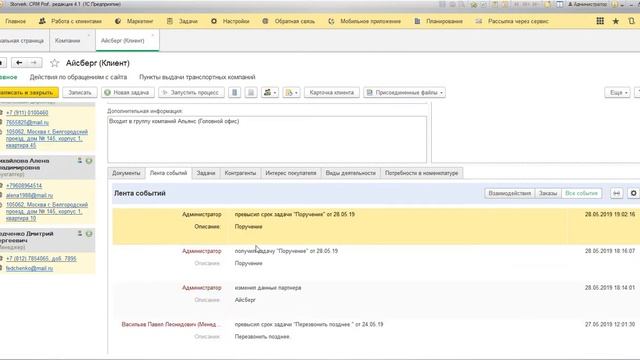This screenshot has width=640, height=360.
Task: Click email link 7655825@mail.ru
Action: (x=27, y=122)
